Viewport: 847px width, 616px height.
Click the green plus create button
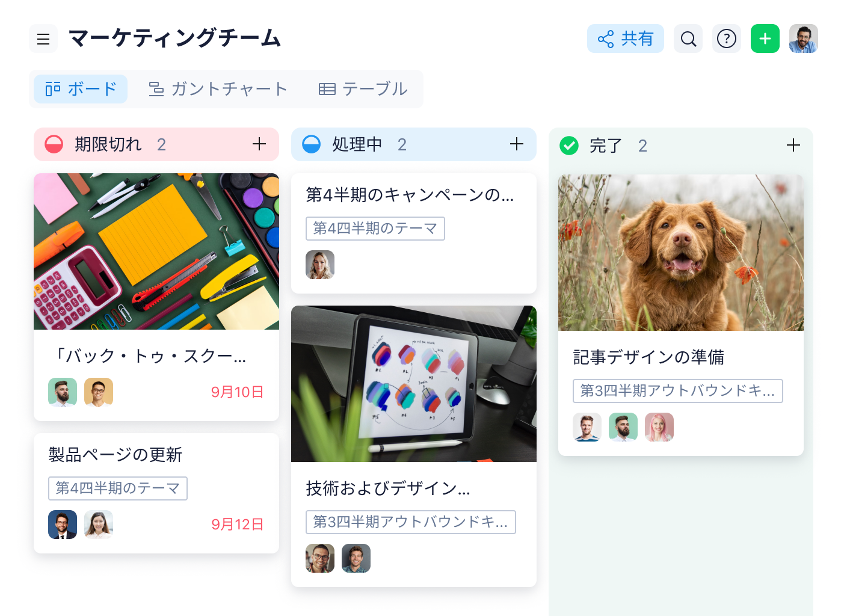point(765,39)
